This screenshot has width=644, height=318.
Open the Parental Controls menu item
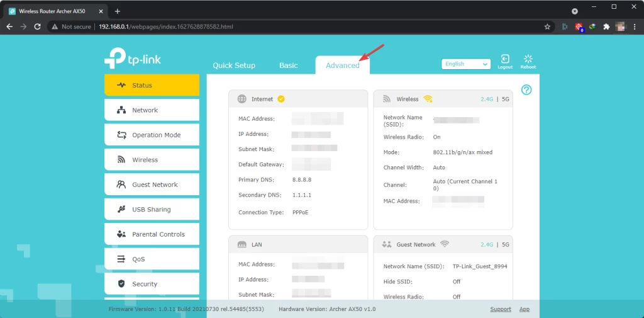(152, 234)
